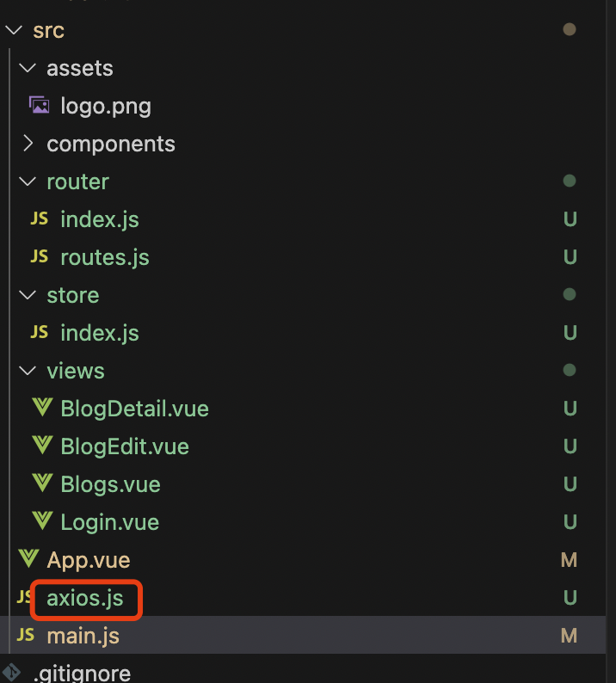Viewport: 616px width, 683px height.
Task: Collapse the src folder
Action: tap(13, 31)
